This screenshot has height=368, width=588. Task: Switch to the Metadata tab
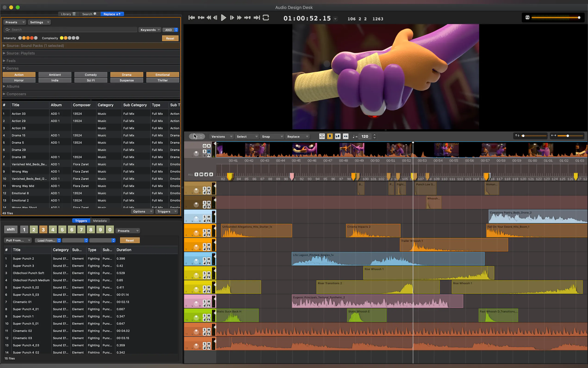100,221
